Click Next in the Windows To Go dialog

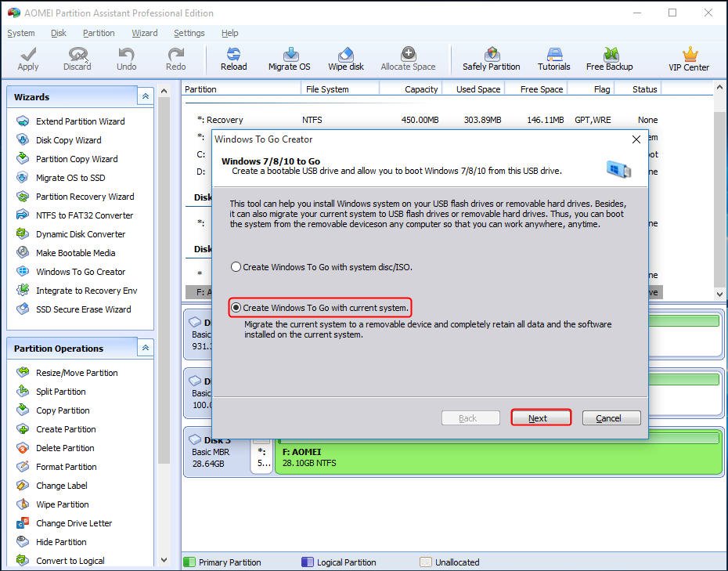[x=541, y=417]
